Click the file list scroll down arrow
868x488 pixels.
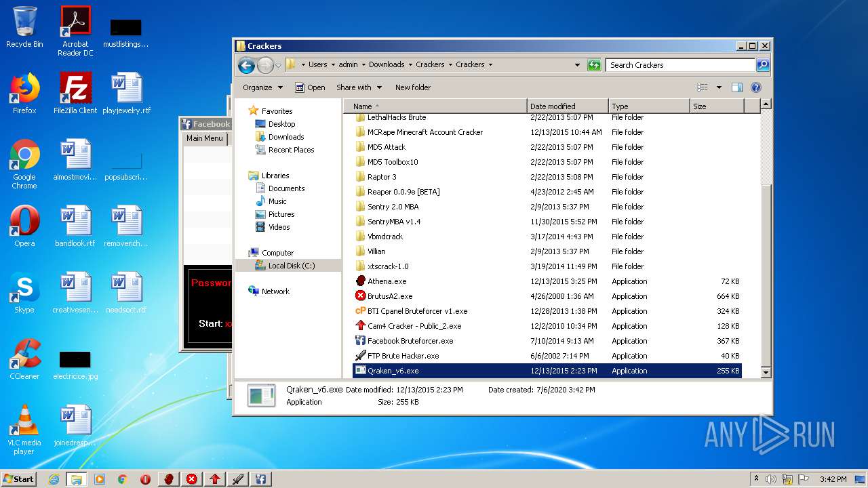[x=766, y=373]
